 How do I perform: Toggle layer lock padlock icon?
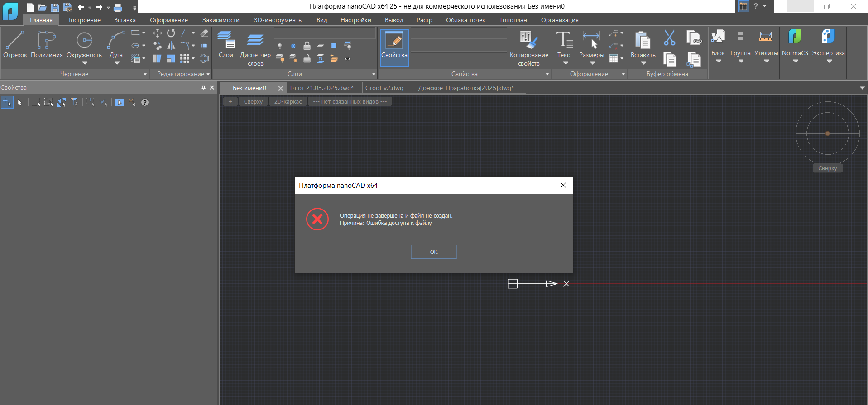(x=307, y=46)
